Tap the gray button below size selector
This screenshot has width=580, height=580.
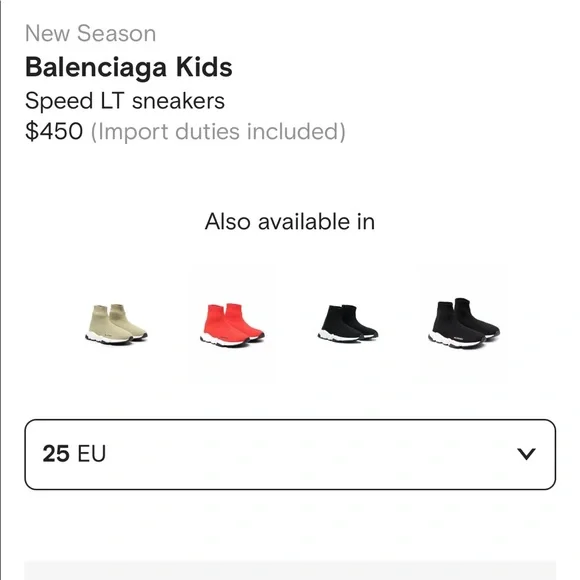point(290,570)
